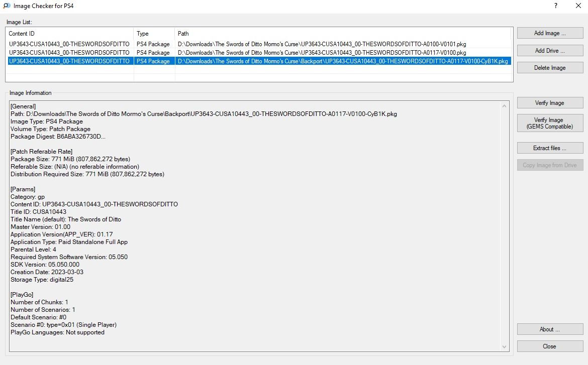Click the Add Image ... button

(550, 33)
